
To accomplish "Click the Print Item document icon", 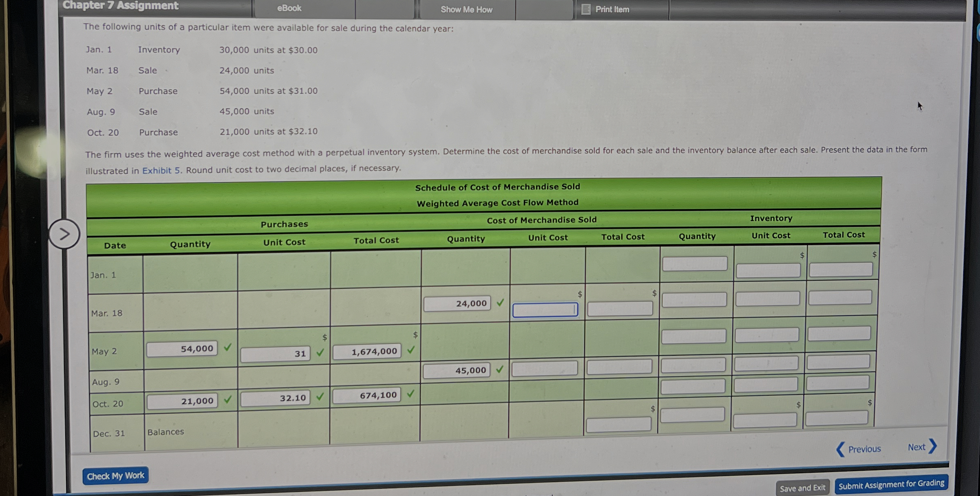I will pos(586,9).
